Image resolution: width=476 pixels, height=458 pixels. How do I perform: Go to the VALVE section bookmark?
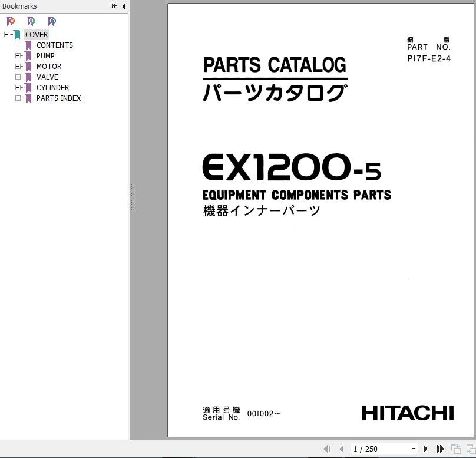[47, 77]
